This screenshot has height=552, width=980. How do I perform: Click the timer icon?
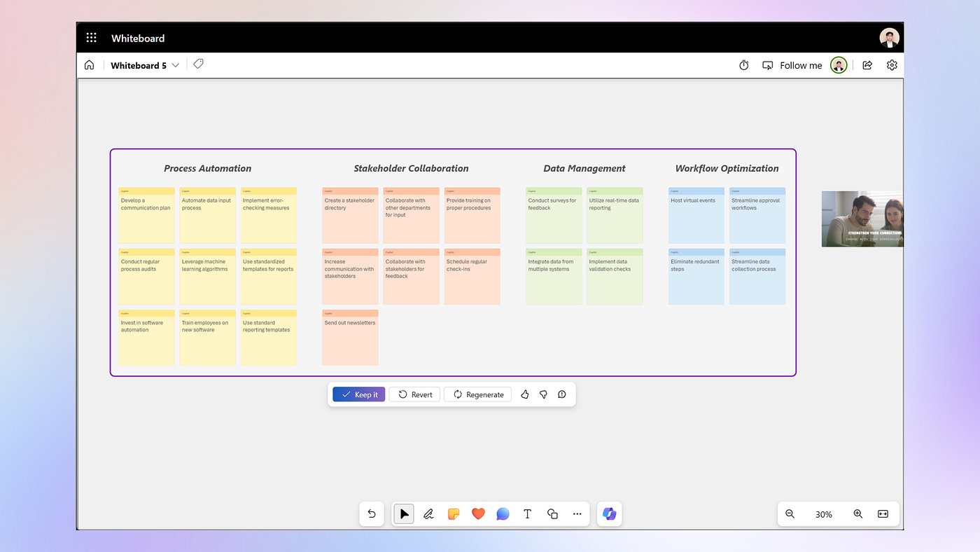pos(743,65)
